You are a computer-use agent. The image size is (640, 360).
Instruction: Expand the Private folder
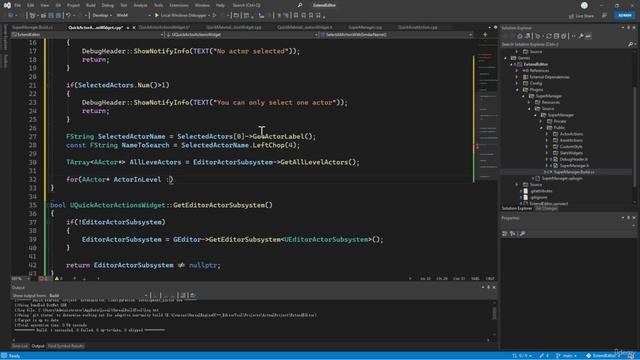541,121
